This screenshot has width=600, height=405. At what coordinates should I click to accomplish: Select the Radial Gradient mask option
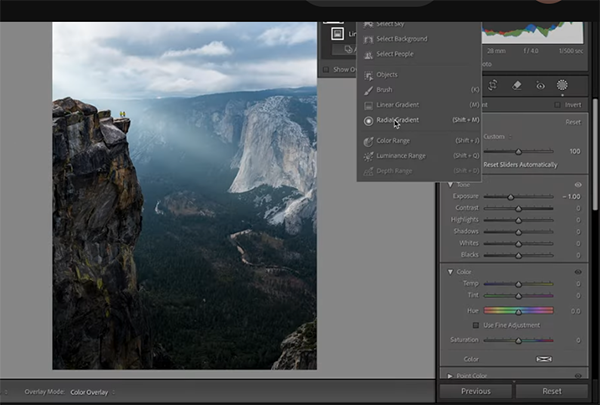(398, 119)
